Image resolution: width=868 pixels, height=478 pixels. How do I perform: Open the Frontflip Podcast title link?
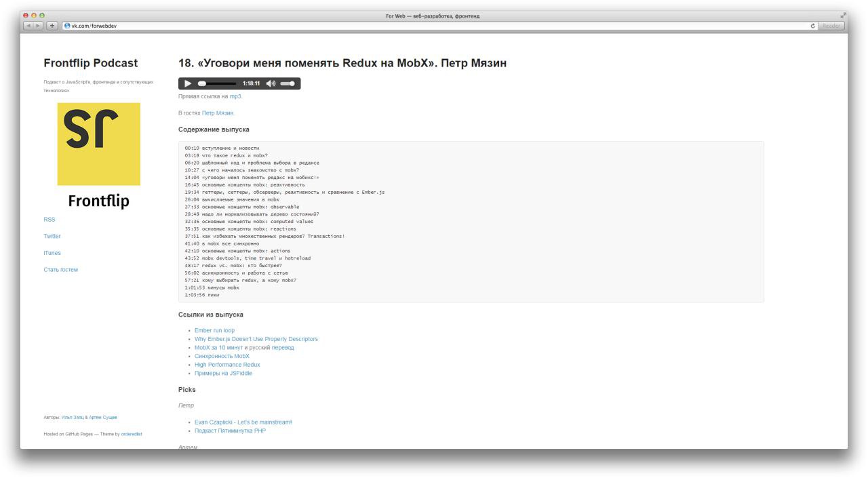point(91,63)
